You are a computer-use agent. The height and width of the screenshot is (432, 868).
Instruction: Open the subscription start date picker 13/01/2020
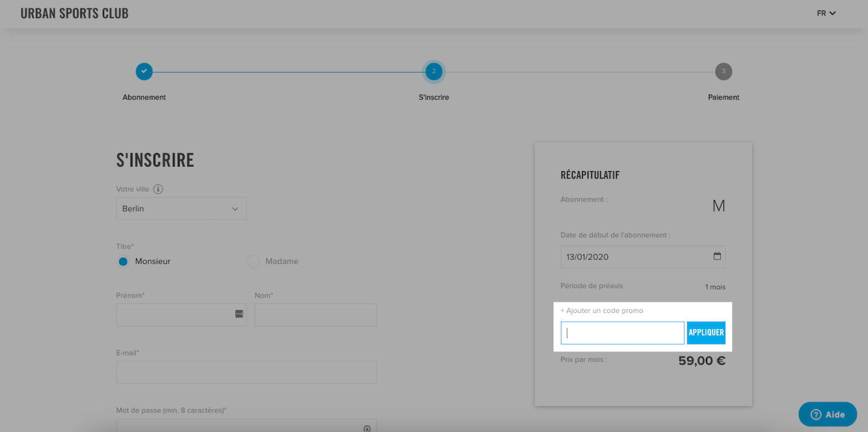[x=643, y=257]
